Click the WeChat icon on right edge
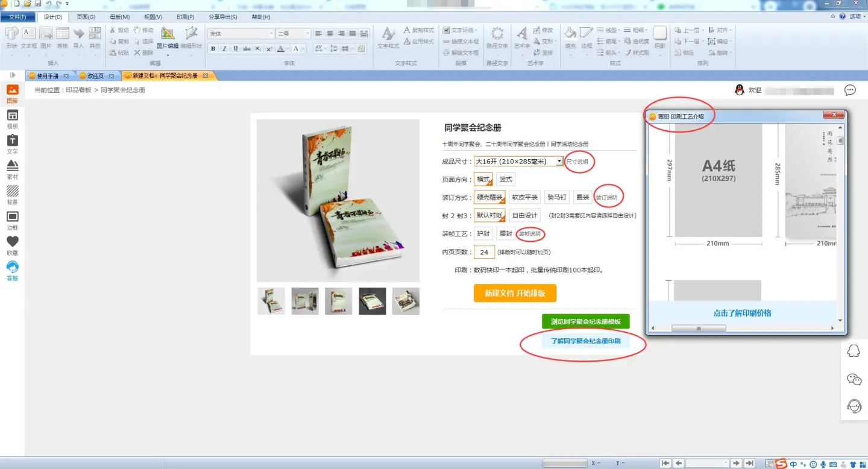The width and height of the screenshot is (868, 469). pos(854,379)
